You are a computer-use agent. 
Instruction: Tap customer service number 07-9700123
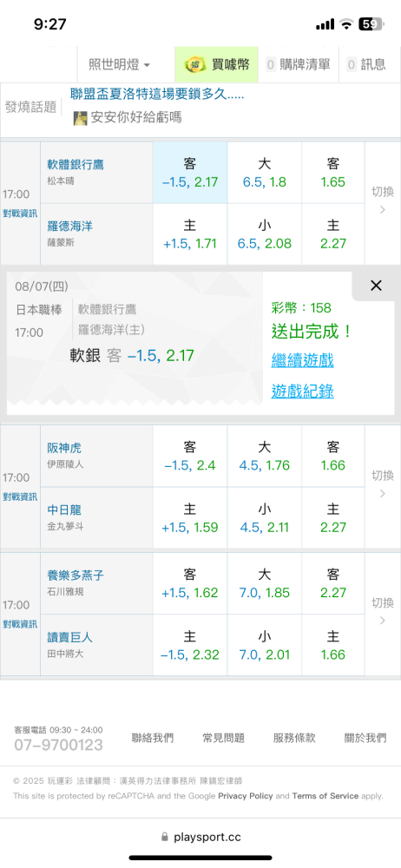[x=59, y=745]
